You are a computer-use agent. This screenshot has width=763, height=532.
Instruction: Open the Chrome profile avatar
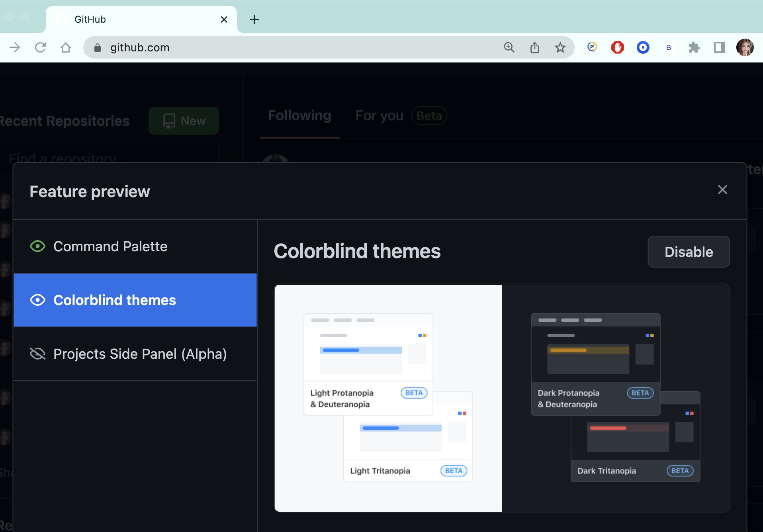click(745, 48)
